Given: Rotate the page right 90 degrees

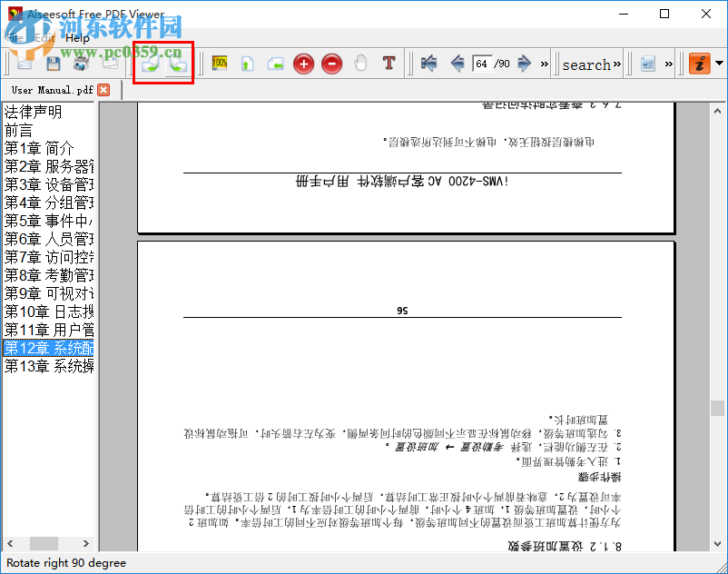Looking at the screenshot, I should pyautogui.click(x=151, y=64).
